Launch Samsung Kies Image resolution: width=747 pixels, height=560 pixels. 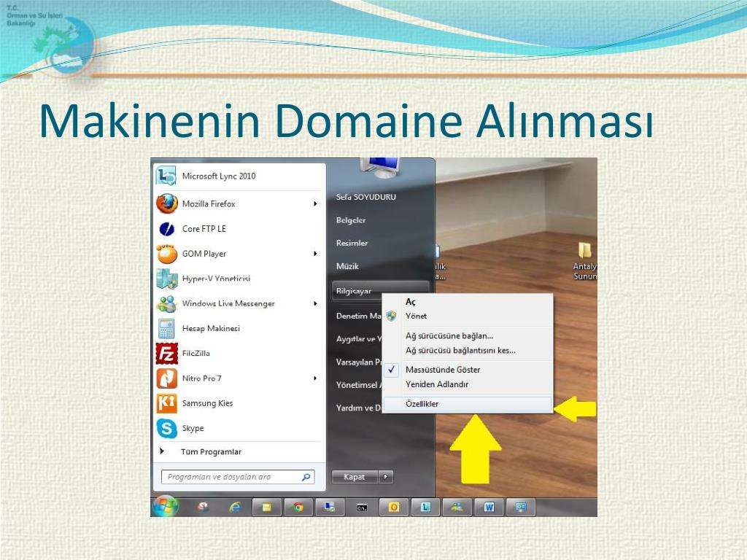click(x=239, y=403)
